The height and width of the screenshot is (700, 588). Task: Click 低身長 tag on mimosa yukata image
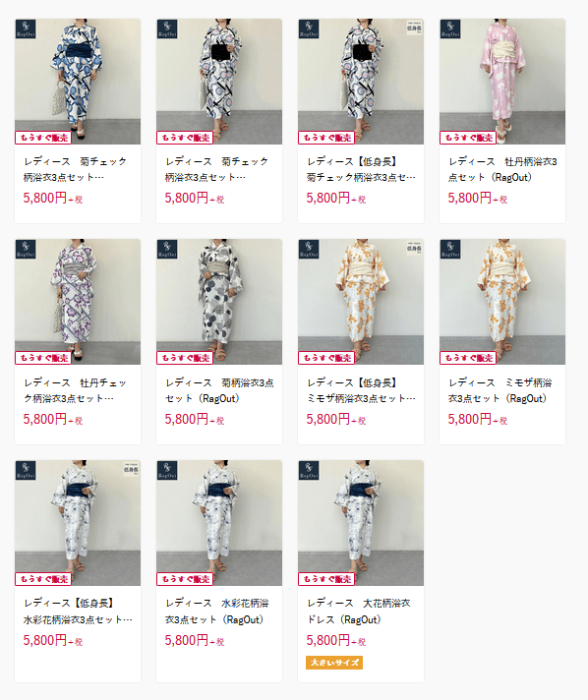[x=414, y=248]
